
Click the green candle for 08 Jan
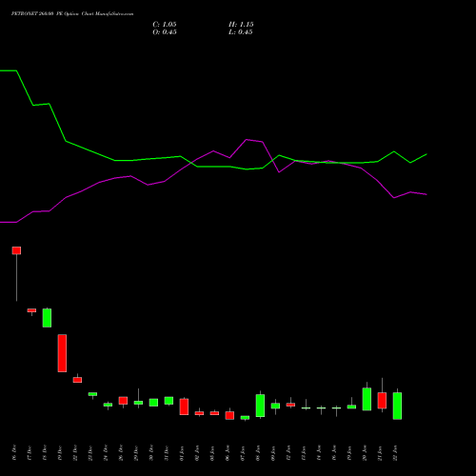coord(260,406)
